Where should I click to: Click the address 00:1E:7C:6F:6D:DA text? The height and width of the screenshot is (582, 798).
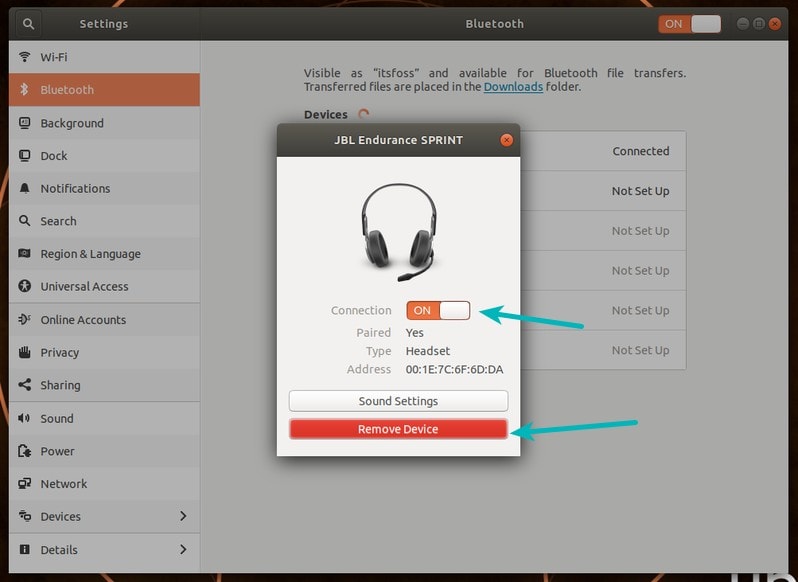454,369
